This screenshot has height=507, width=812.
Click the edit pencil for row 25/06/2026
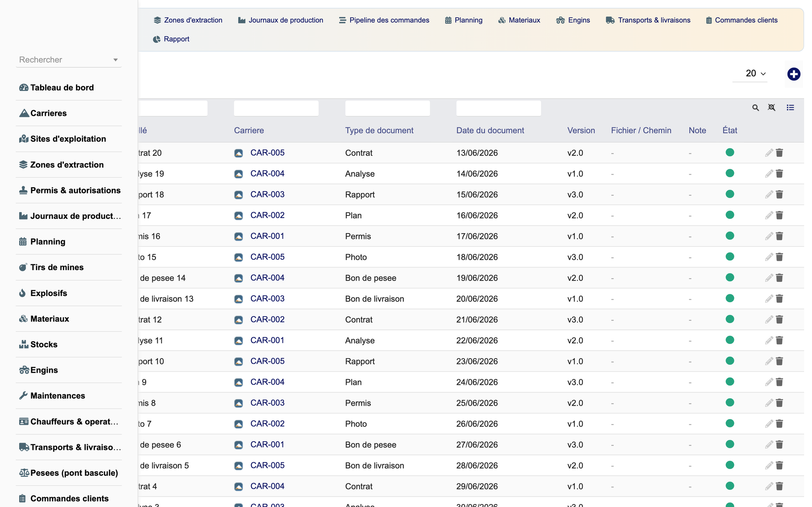769,403
